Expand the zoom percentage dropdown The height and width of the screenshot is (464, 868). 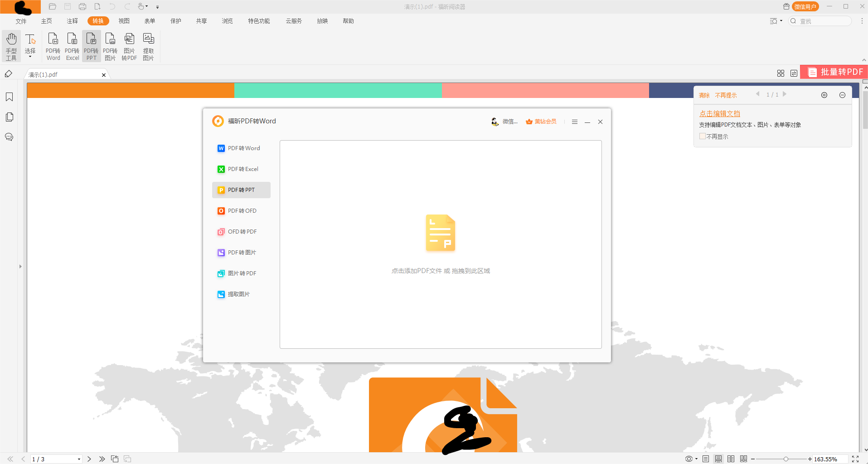[x=829, y=459]
